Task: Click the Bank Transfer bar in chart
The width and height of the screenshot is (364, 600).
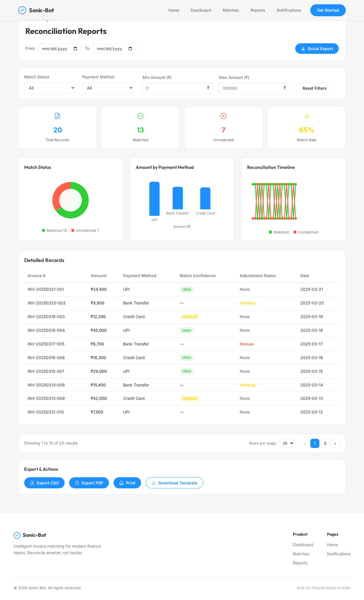Action: point(178,198)
